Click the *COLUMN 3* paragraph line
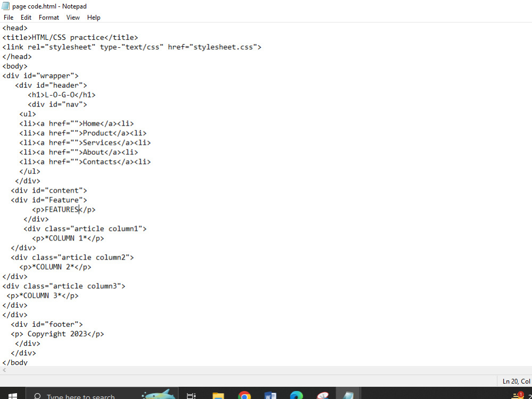 pyautogui.click(x=43, y=295)
